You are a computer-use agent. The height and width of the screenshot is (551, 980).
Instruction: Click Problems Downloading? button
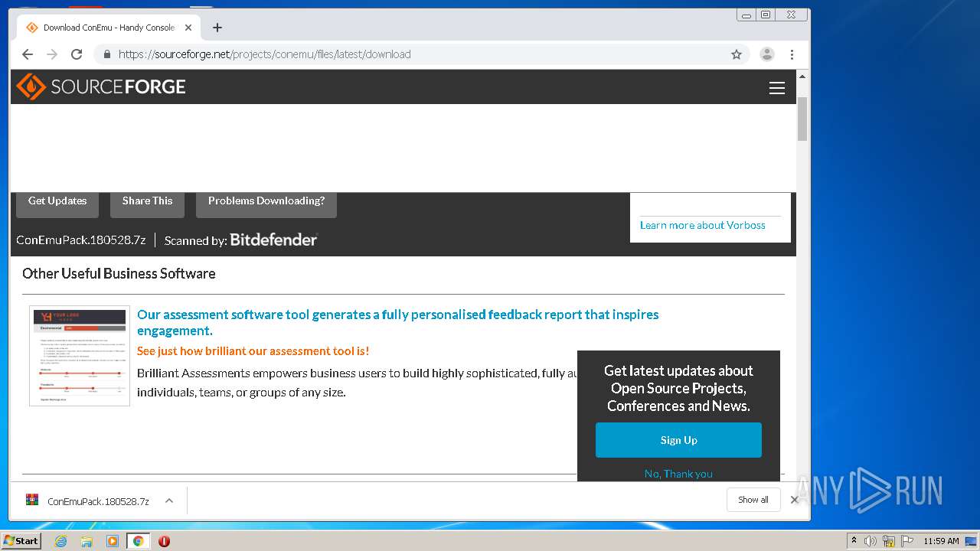pos(266,202)
